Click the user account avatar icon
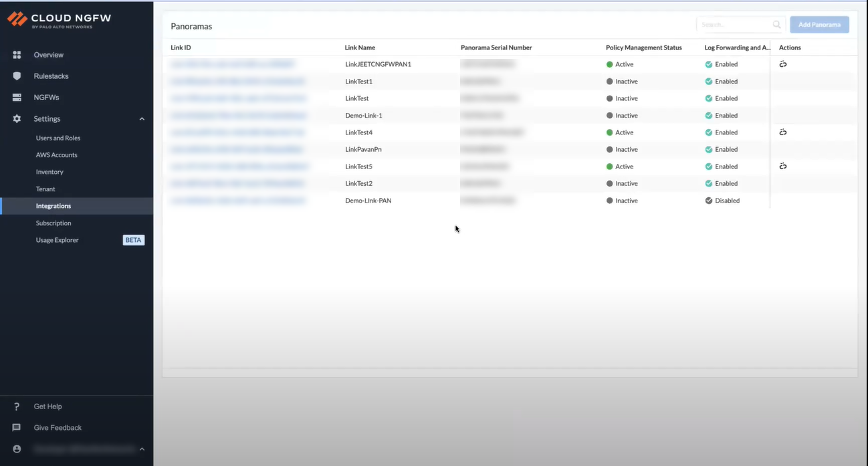Viewport: 868px width, 466px height. point(17,449)
